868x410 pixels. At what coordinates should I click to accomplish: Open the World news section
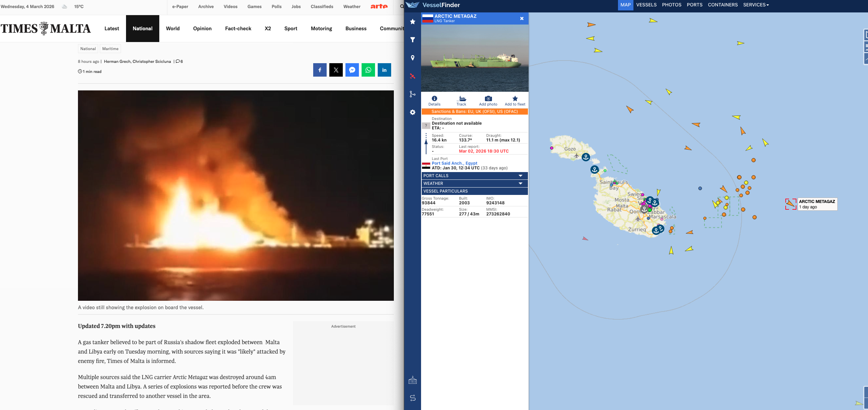tap(172, 29)
